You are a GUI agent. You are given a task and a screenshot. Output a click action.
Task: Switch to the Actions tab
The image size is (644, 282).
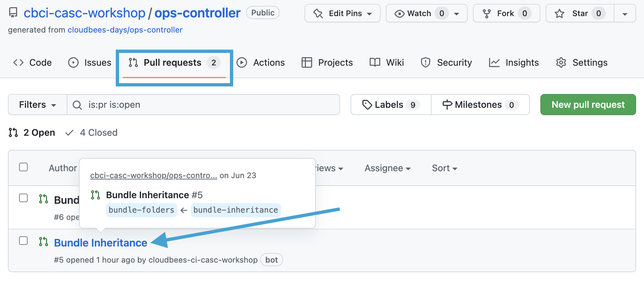[261, 62]
